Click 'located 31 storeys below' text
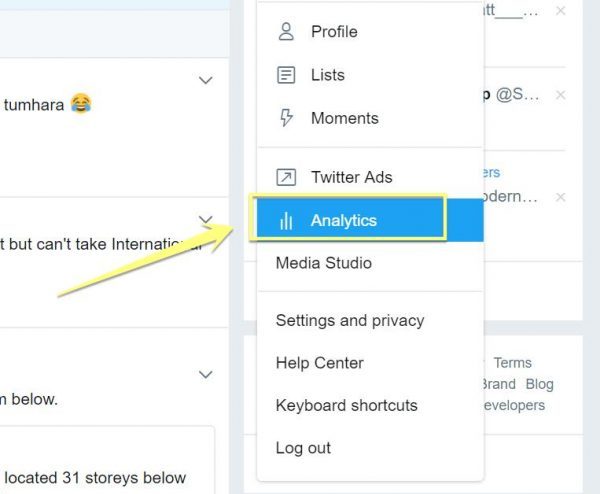This screenshot has width=600, height=494. pos(95,478)
